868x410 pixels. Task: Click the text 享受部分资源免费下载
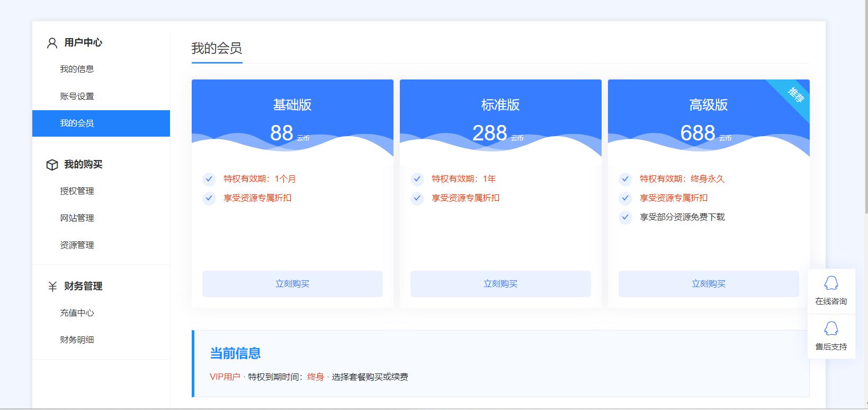click(682, 217)
